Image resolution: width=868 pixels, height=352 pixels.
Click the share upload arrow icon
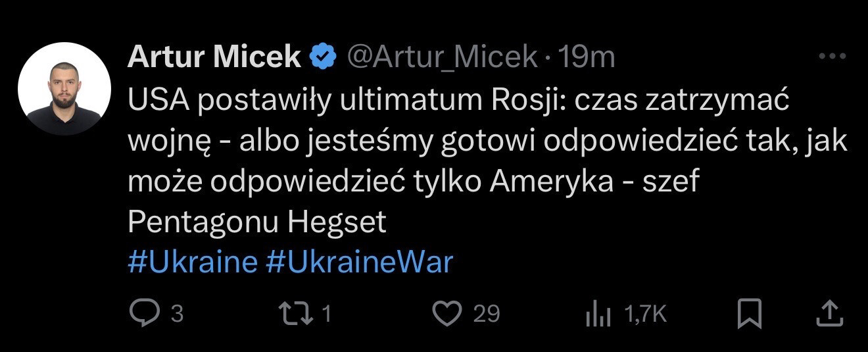coord(829,314)
